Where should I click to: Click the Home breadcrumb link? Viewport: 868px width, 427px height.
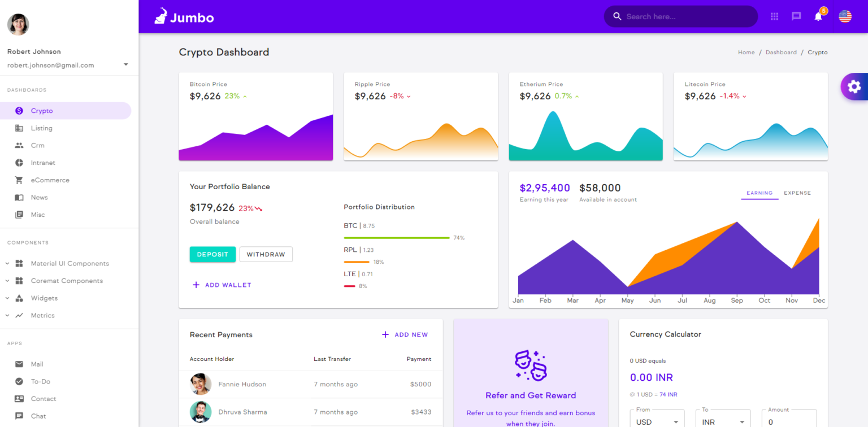[x=746, y=52]
